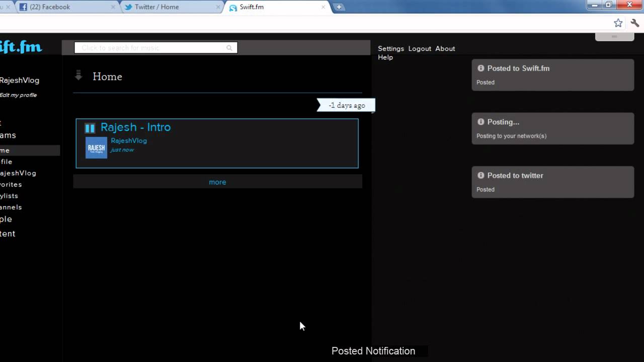Image resolution: width=644 pixels, height=362 pixels.
Task: Click the Home page heading
Action: (x=107, y=76)
